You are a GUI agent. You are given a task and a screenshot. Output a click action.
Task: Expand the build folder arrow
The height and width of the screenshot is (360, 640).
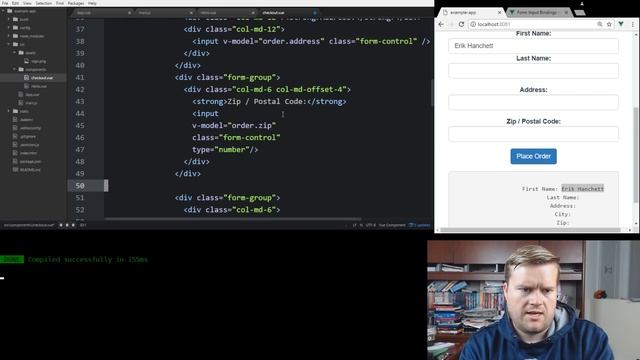click(9, 19)
